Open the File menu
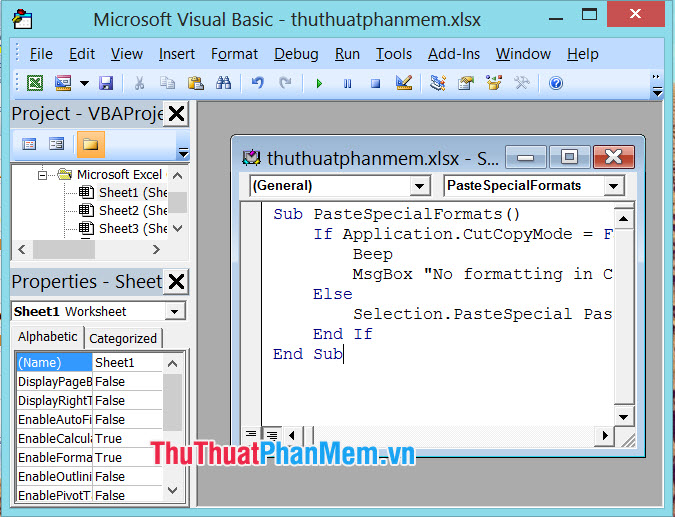Image resolution: width=675 pixels, height=517 pixels. [x=41, y=54]
